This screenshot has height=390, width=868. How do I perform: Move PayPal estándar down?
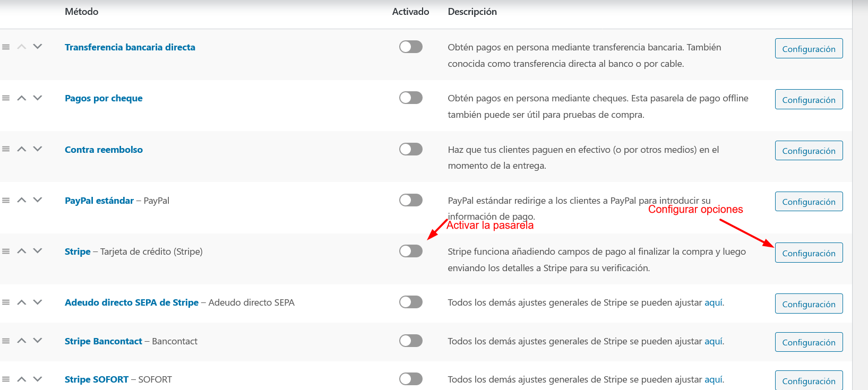click(x=38, y=200)
